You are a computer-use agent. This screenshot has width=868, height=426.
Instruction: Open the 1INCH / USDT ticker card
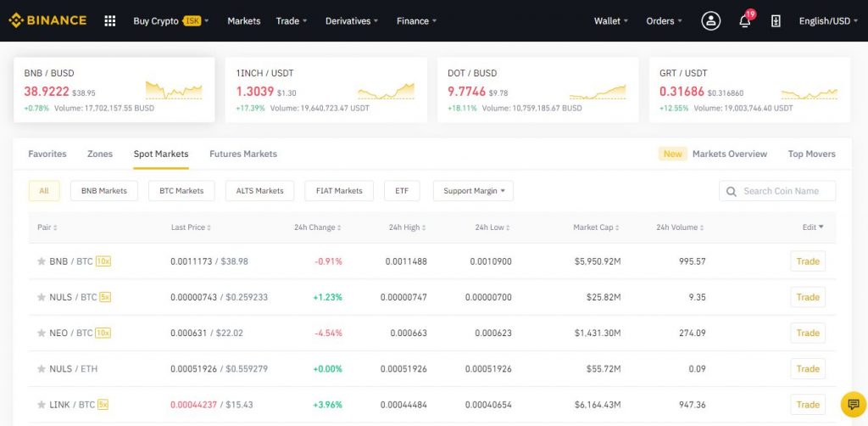pos(326,90)
